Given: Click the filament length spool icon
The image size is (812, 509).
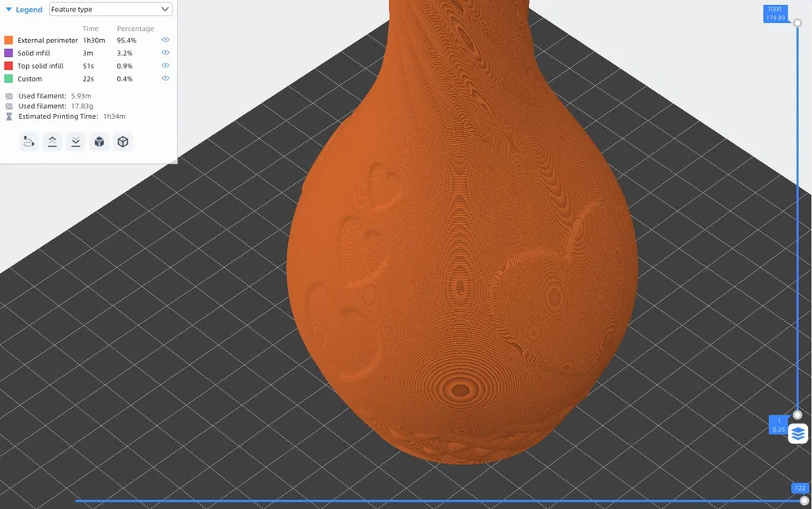Looking at the screenshot, I should coord(9,96).
